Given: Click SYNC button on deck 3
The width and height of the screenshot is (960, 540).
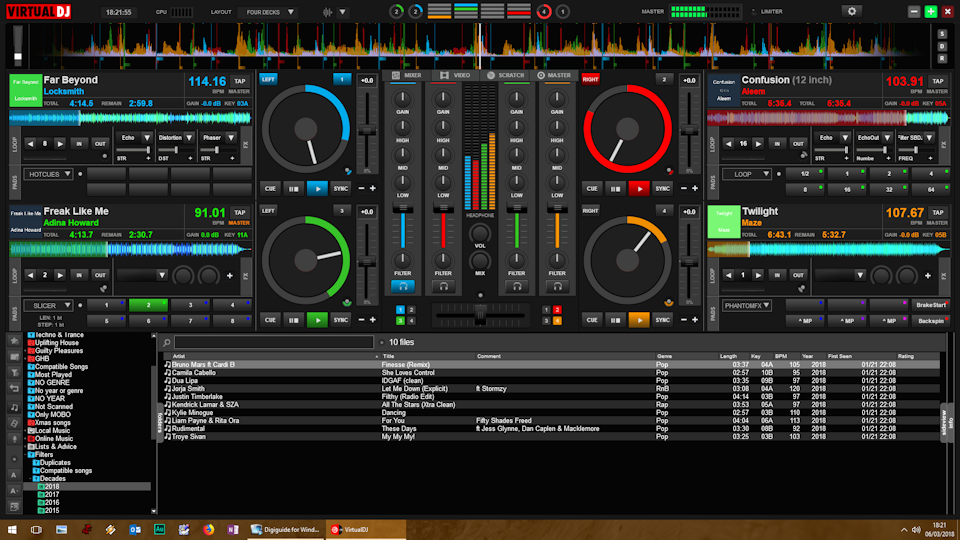Looking at the screenshot, I should (x=340, y=320).
